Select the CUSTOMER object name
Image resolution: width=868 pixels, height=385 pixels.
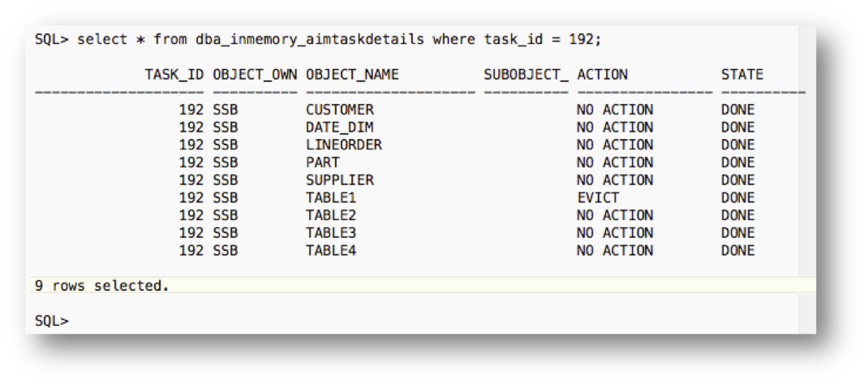(x=340, y=110)
